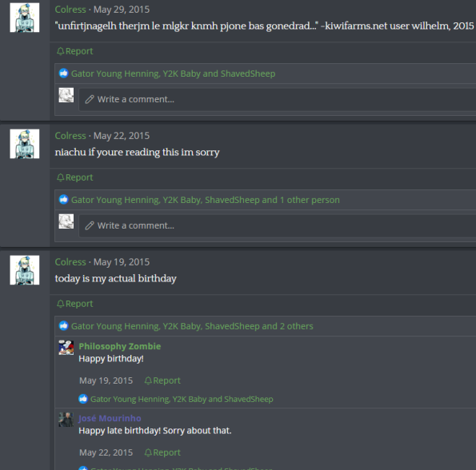Image resolution: width=476 pixels, height=470 pixels.
Task: Open Colress avatar on birthday post
Action: click(x=25, y=270)
